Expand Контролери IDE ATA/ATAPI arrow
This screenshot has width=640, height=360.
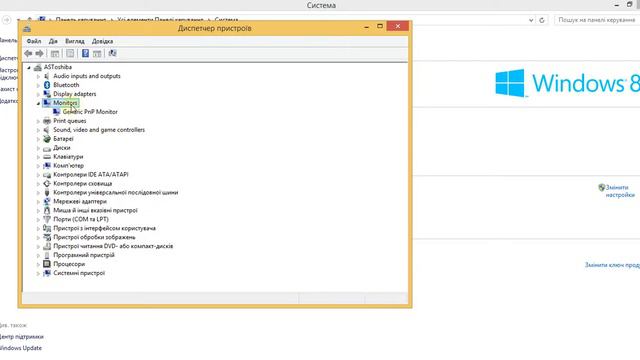[38, 175]
